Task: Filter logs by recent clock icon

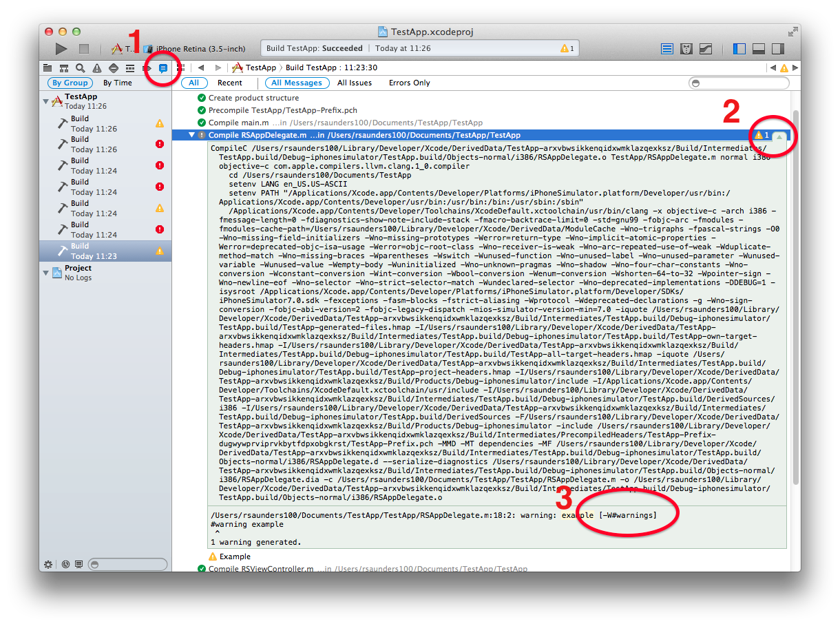Action: pos(66,564)
